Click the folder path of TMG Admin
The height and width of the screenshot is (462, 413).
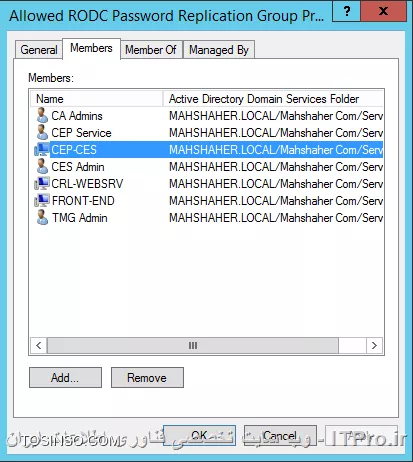[276, 218]
